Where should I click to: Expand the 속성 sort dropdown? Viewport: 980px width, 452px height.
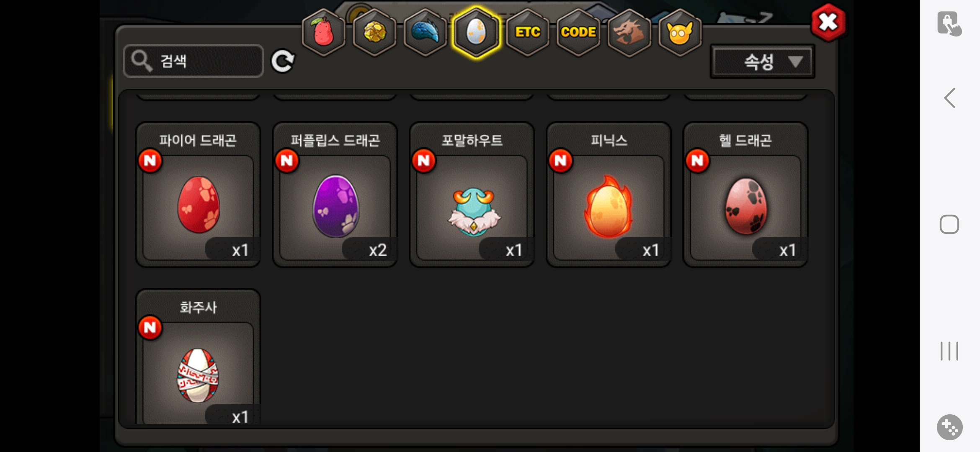(762, 62)
